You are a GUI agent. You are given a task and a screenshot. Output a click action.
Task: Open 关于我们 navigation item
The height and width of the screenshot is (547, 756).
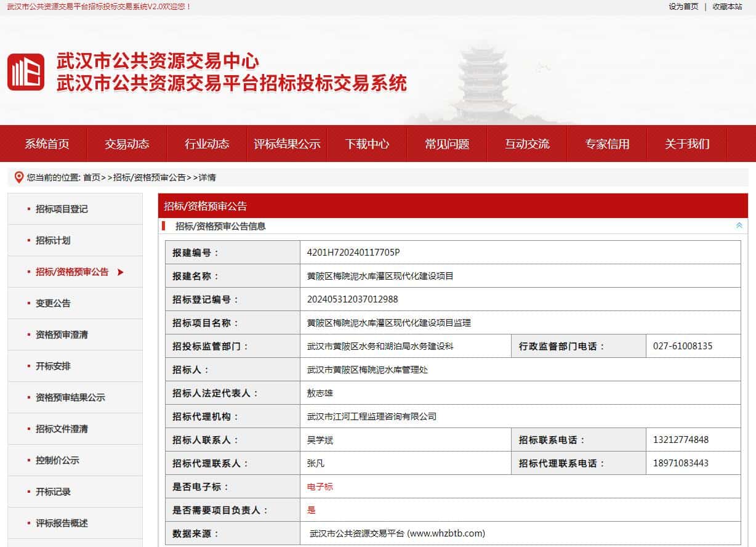pyautogui.click(x=687, y=144)
